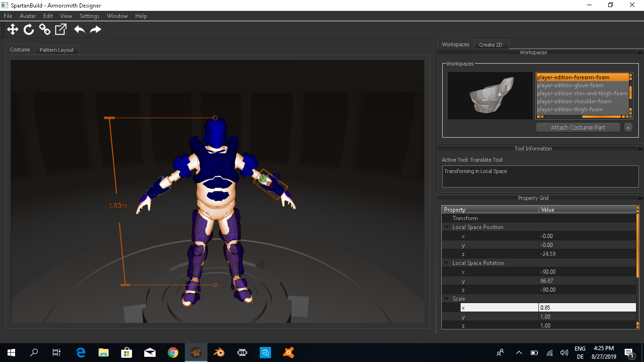This screenshot has width=644, height=362.
Task: Click Local Space Rotation y value 86.87
Action: pos(587,281)
